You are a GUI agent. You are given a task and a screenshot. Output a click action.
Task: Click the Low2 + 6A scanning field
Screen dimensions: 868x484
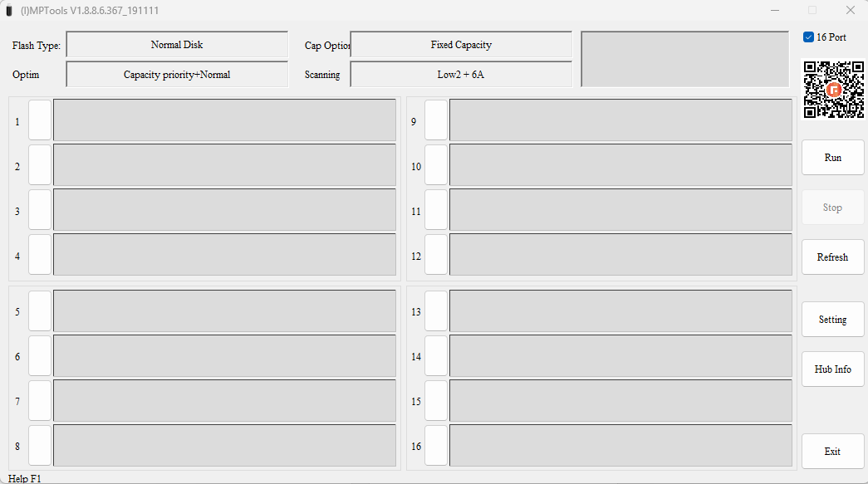click(x=461, y=75)
